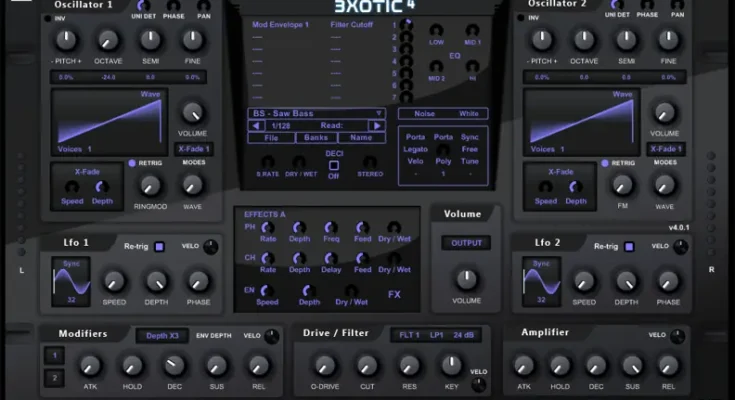Click Oscillator 1 SEMI knob
Screen dimensions: 735x400
[150, 41]
